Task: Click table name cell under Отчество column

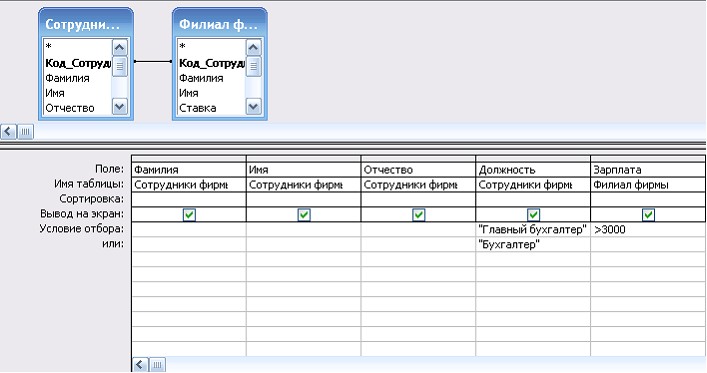Action: pos(418,184)
